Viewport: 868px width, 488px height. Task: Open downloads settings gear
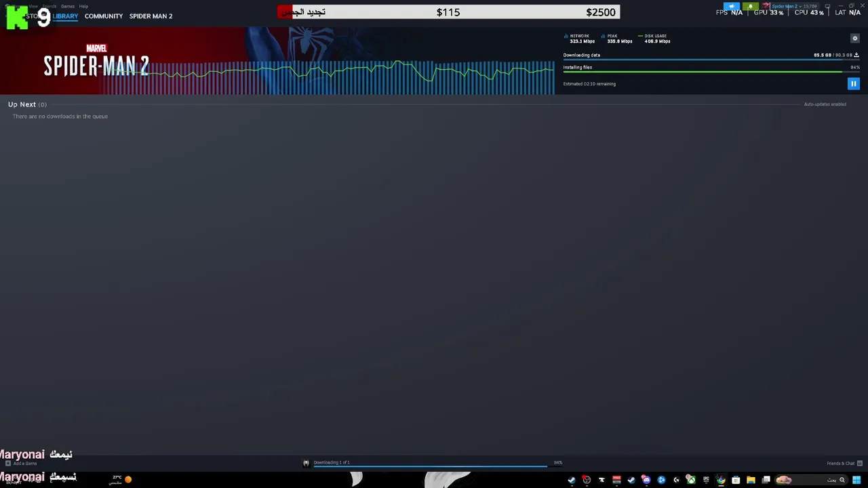pos(854,39)
